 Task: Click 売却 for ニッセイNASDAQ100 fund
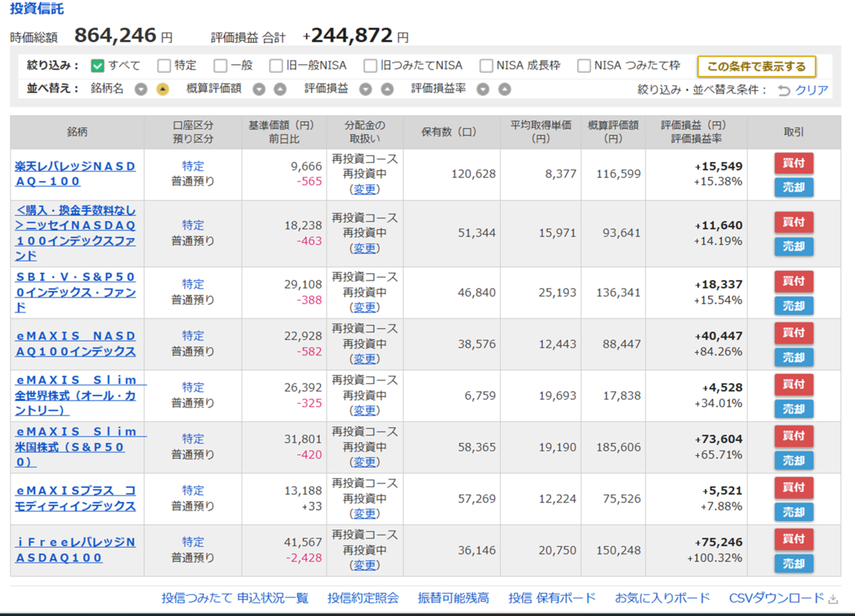794,246
